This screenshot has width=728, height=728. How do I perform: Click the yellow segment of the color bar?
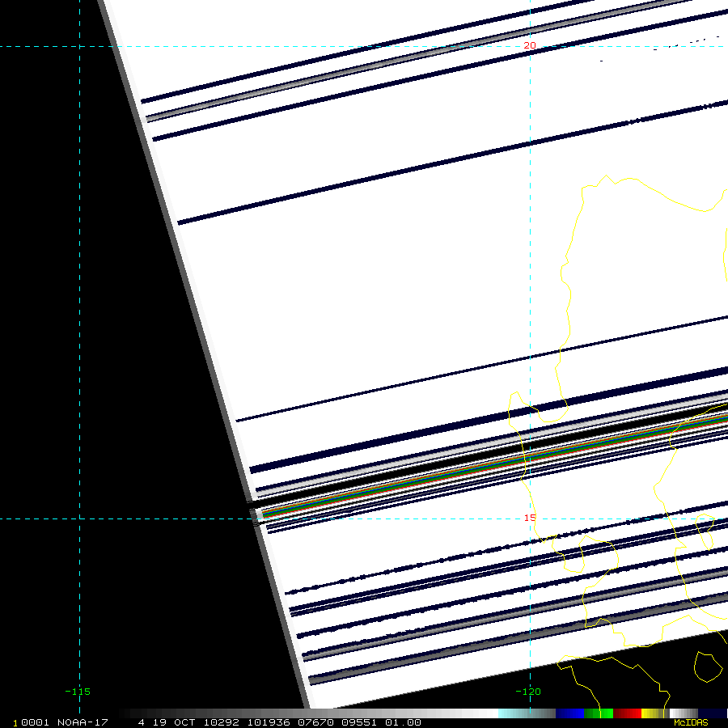[x=654, y=713]
